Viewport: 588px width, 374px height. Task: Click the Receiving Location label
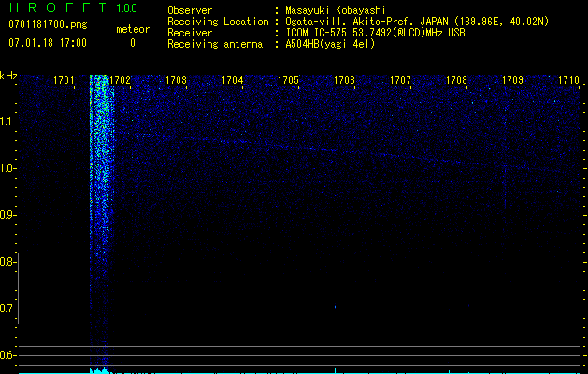[218, 22]
